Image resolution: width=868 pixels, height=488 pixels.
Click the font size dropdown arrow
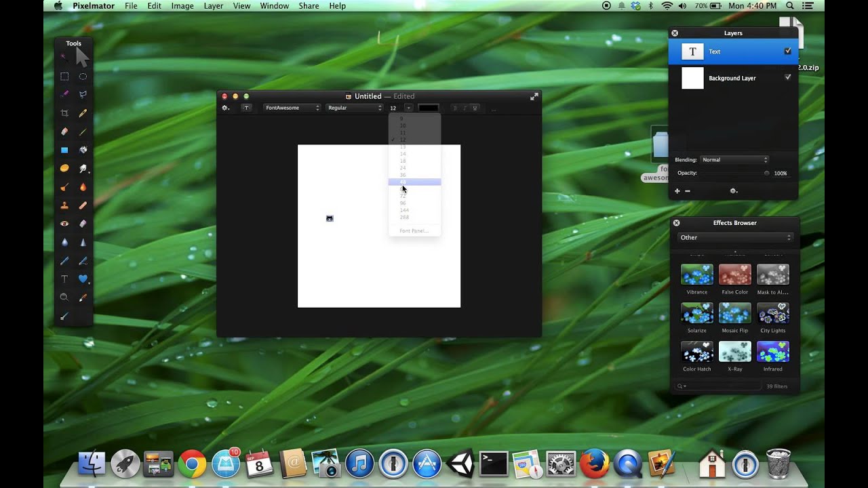tap(408, 108)
